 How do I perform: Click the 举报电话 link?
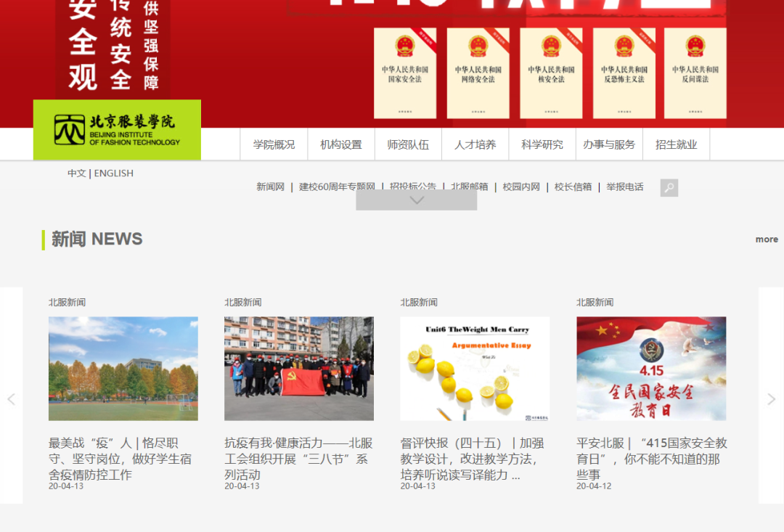(x=625, y=187)
